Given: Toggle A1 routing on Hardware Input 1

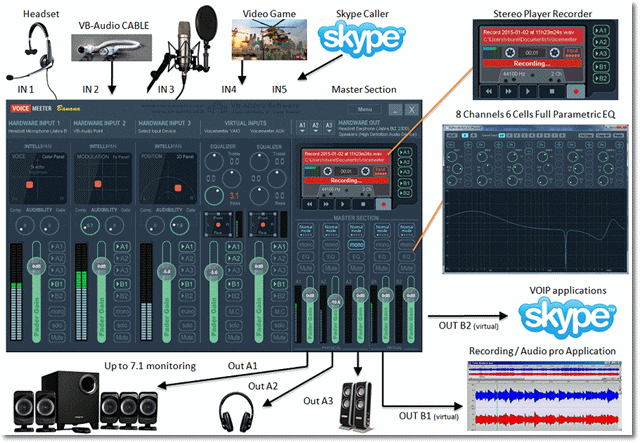Looking at the screenshot, I should (x=57, y=247).
